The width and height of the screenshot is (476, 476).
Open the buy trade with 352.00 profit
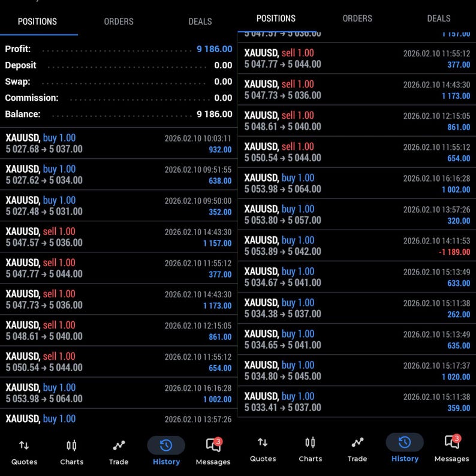tap(119, 206)
